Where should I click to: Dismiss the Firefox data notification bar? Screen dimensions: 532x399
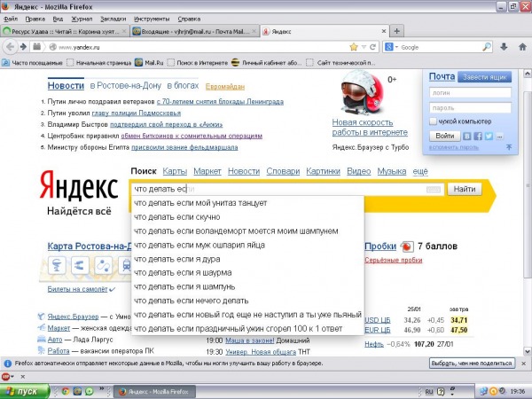click(523, 363)
